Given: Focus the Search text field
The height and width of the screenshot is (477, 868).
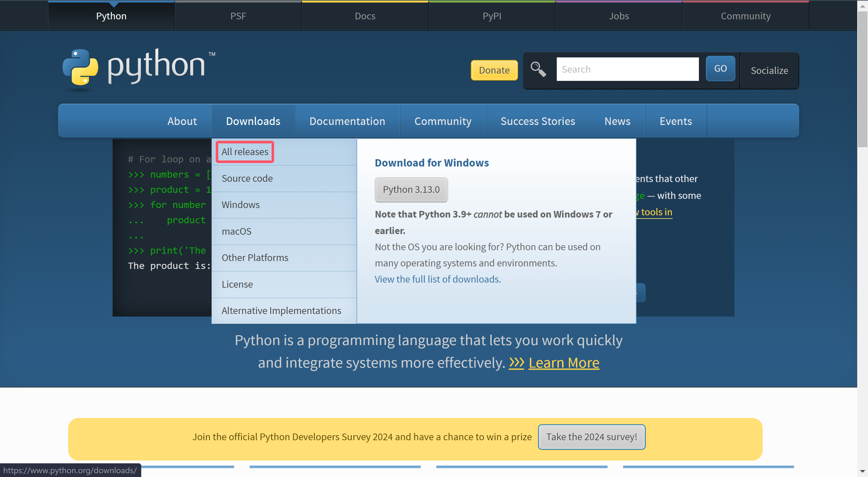Looking at the screenshot, I should (628, 69).
